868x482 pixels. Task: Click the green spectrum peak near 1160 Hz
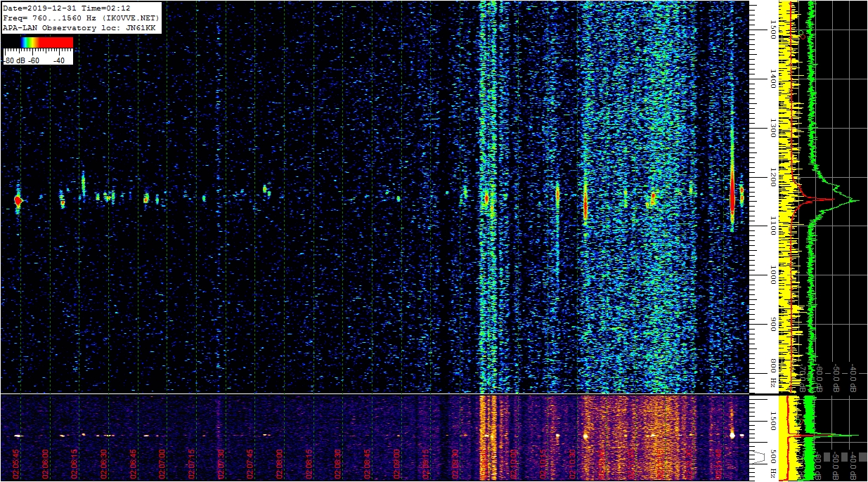point(855,200)
